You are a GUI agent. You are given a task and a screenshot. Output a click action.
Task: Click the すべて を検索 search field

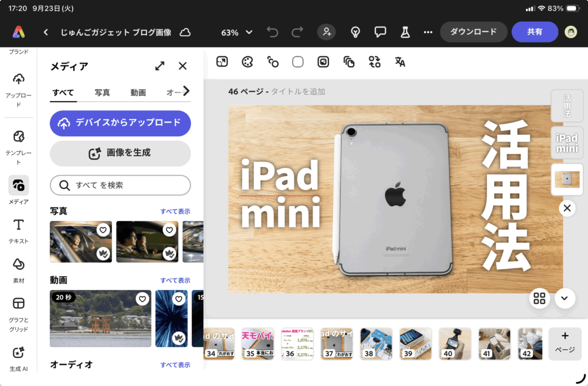tap(120, 186)
